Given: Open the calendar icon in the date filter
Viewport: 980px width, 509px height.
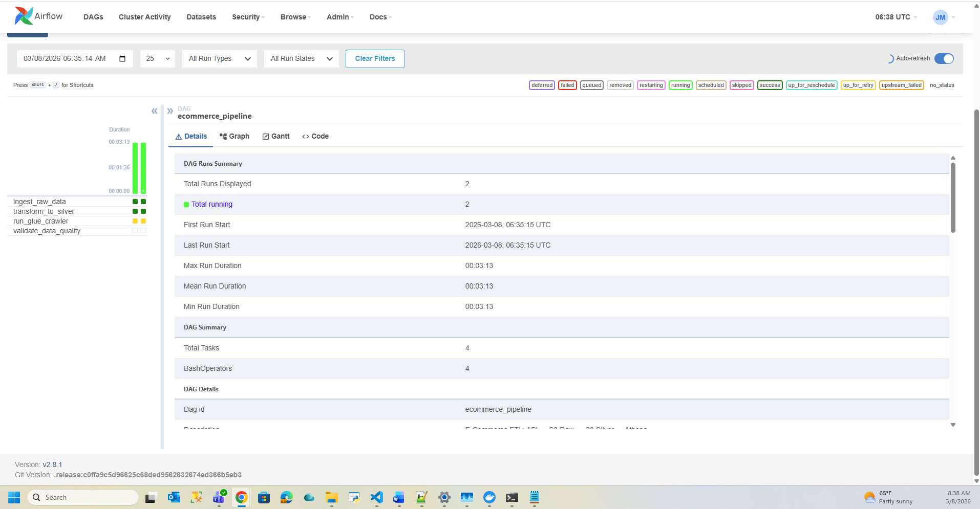Looking at the screenshot, I should 122,58.
